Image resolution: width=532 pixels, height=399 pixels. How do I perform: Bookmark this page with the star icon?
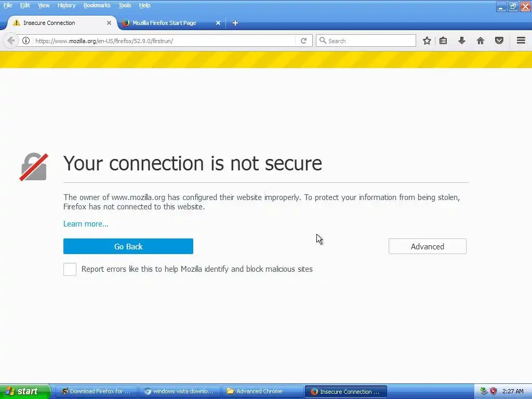click(x=427, y=41)
